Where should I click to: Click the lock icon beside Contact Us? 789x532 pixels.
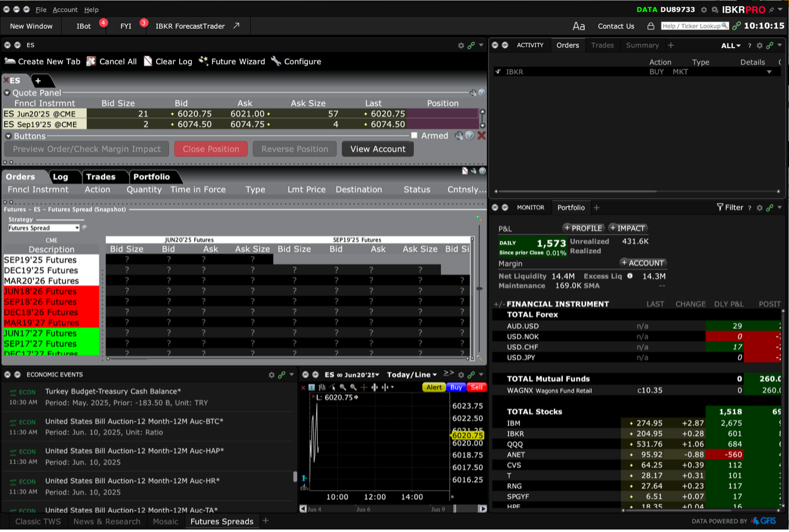pyautogui.click(x=651, y=26)
